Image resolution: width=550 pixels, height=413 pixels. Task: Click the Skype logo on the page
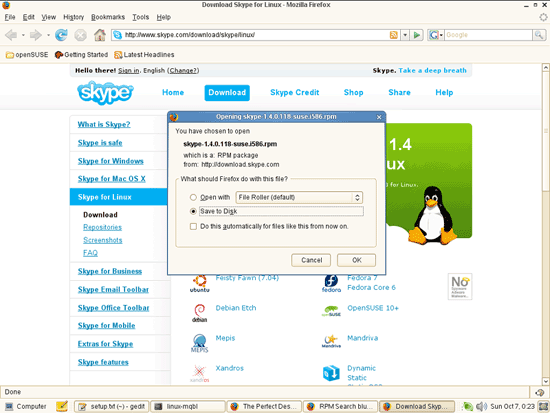pos(105,93)
